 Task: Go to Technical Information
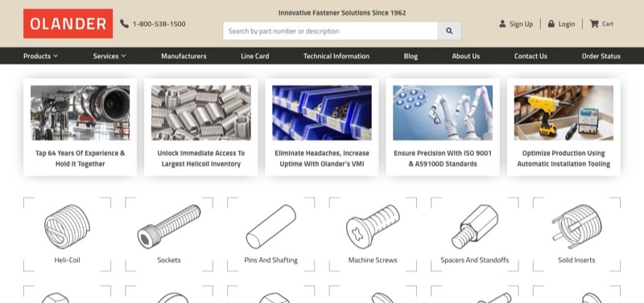point(336,56)
